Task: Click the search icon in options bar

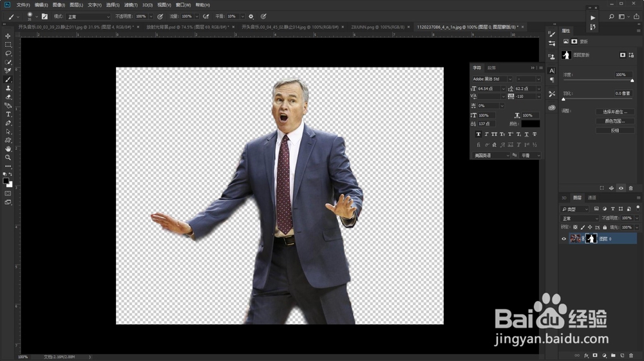Action: point(611,17)
